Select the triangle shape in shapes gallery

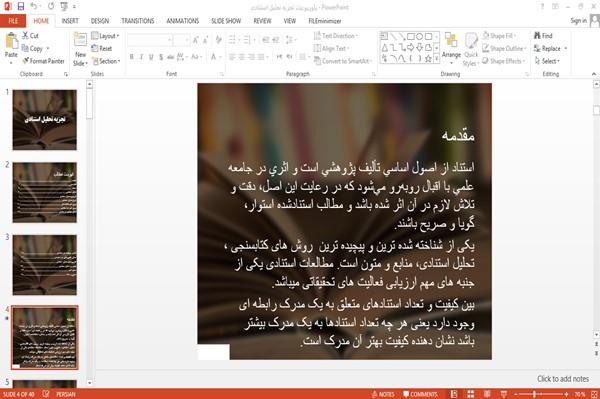385,47
